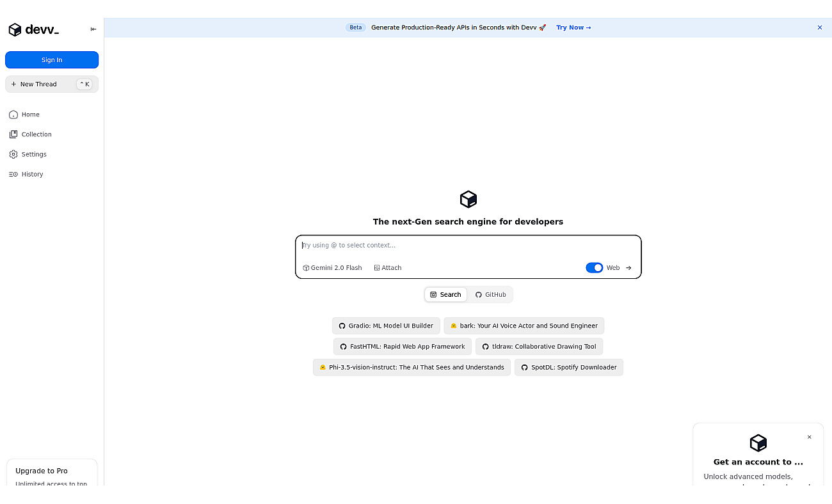Pick Gradio: ML Model UI Builder suggestion
The image size is (832, 504).
386,326
